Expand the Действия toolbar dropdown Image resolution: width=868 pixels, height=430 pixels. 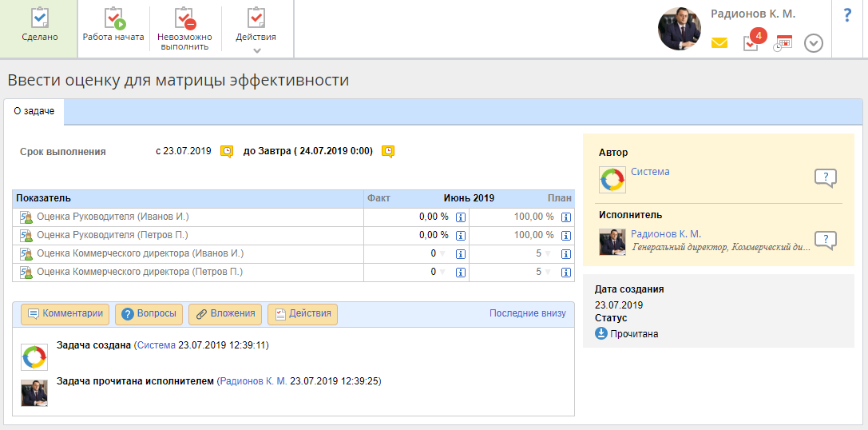[256, 50]
